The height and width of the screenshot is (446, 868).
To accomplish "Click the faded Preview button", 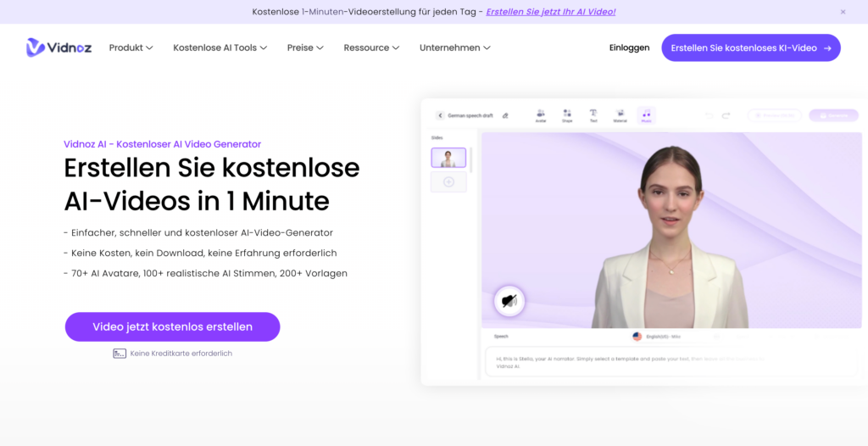I will pyautogui.click(x=774, y=115).
